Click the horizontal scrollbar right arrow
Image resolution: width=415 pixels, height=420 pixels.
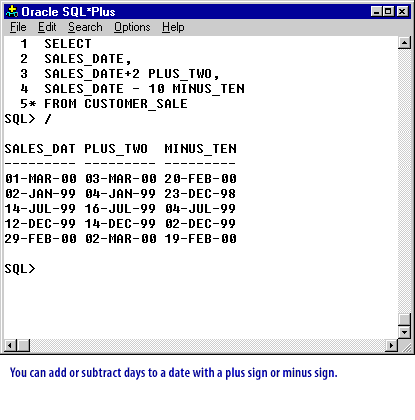pos(391,345)
